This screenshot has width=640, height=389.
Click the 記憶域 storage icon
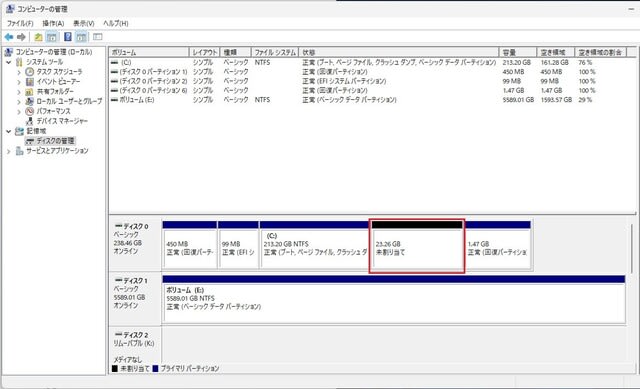pos(19,131)
